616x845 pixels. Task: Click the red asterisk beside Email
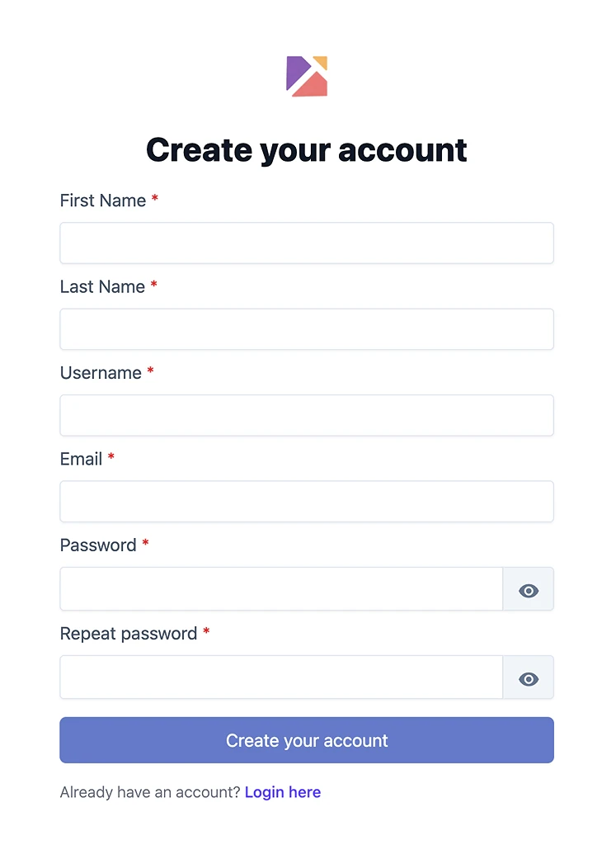(111, 457)
